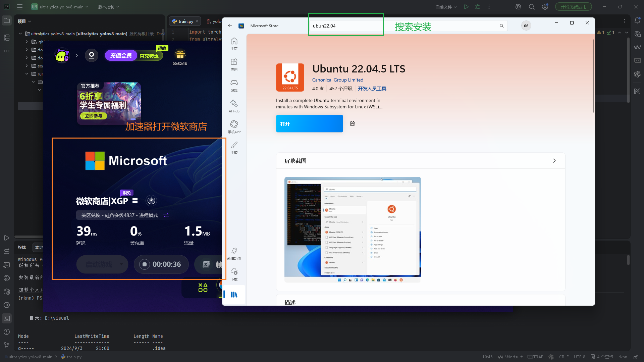Image resolution: width=644 pixels, height=362 pixels.
Task: Toggle the PyCharm main menu hamburger
Action: [x=20, y=7]
